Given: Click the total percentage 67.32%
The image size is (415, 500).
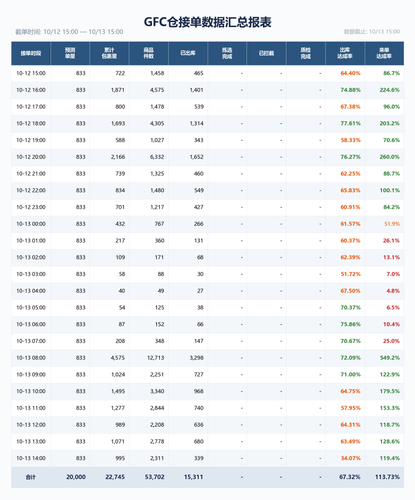Looking at the screenshot, I should (x=350, y=477).
